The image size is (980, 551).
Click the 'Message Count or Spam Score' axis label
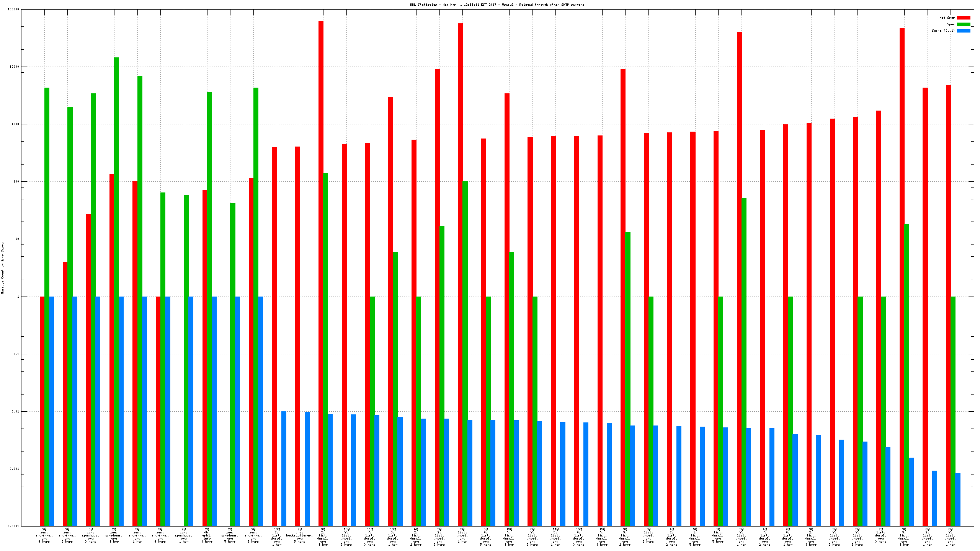(2, 268)
